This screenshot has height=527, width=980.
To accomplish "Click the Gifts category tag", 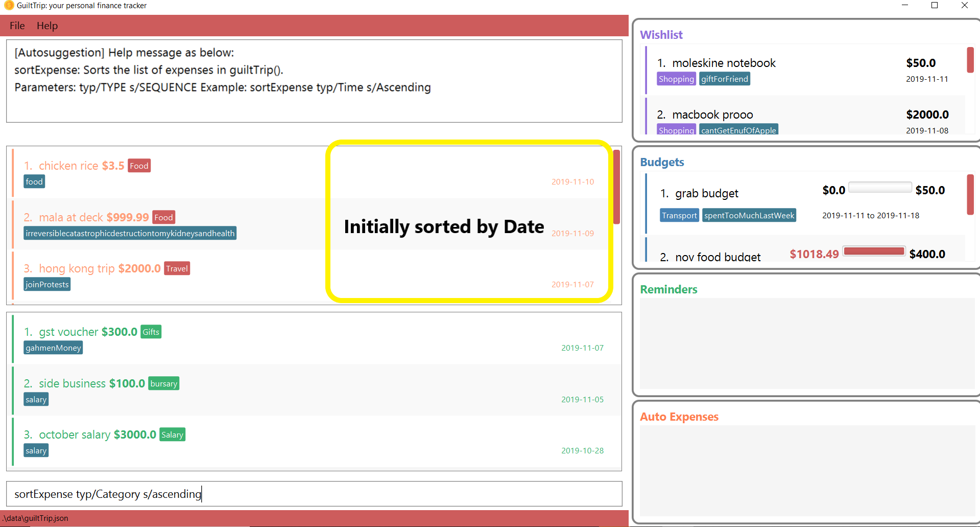I will (x=151, y=332).
